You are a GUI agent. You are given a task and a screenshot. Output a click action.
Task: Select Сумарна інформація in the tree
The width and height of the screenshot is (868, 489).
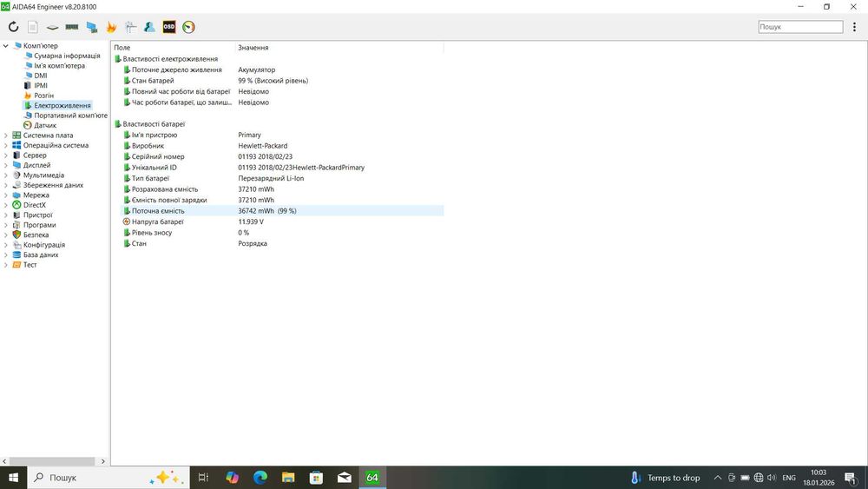click(x=67, y=56)
